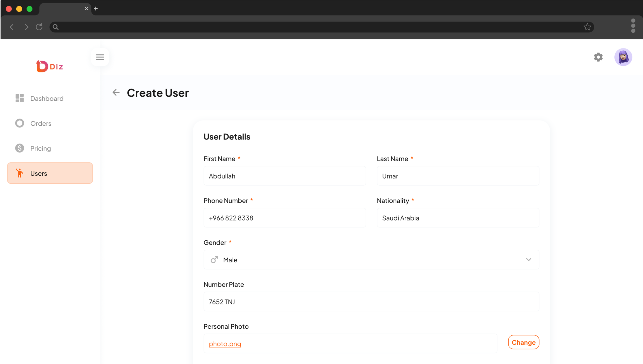Viewport: 643px width, 364px height.
Task: Click the Change button for Personal Photo
Action: pos(523,342)
